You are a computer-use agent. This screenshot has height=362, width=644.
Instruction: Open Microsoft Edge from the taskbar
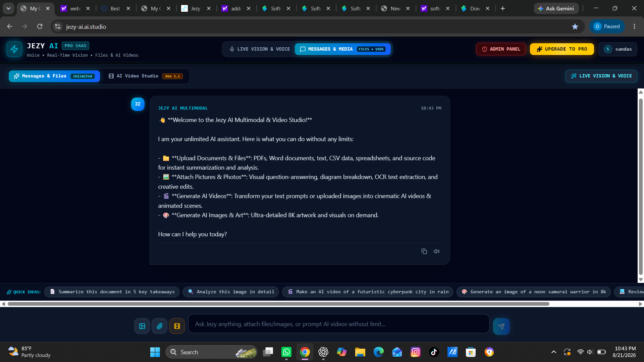pos(379,352)
